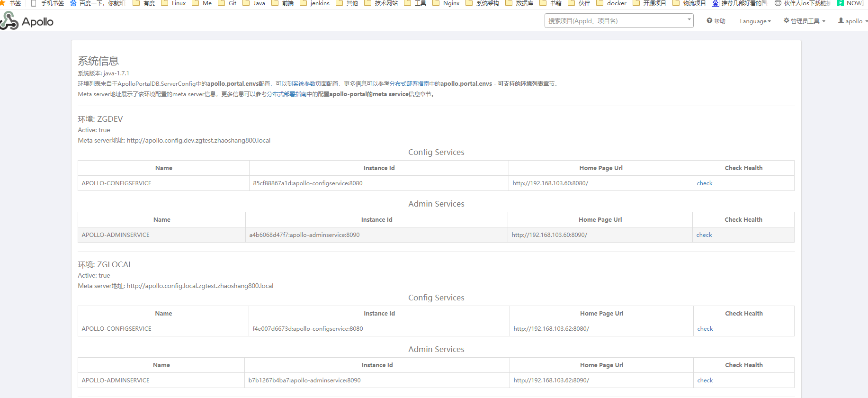Open the apollo user account menu

coord(853,21)
